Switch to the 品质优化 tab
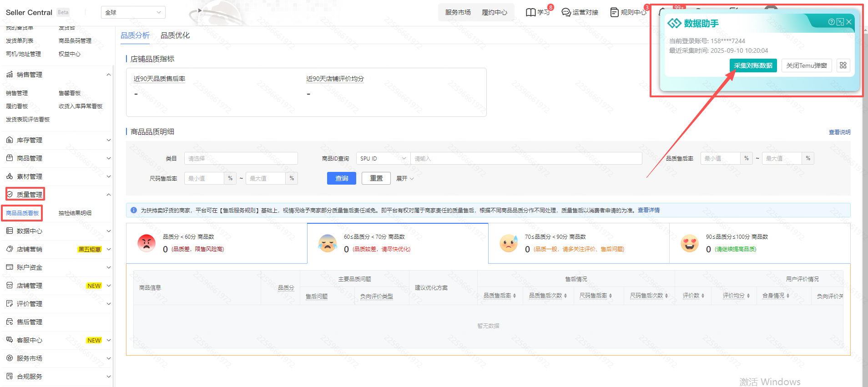Screen dimensions: 868x387 tap(175, 35)
